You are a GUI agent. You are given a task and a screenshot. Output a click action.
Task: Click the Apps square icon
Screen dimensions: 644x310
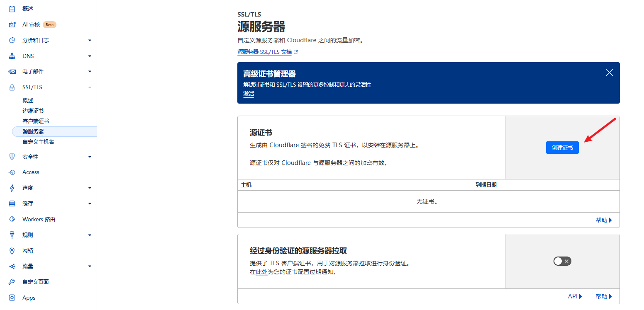click(12, 298)
